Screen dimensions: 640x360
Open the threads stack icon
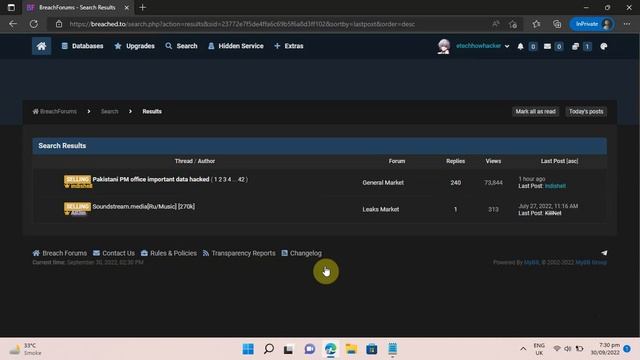click(576, 47)
